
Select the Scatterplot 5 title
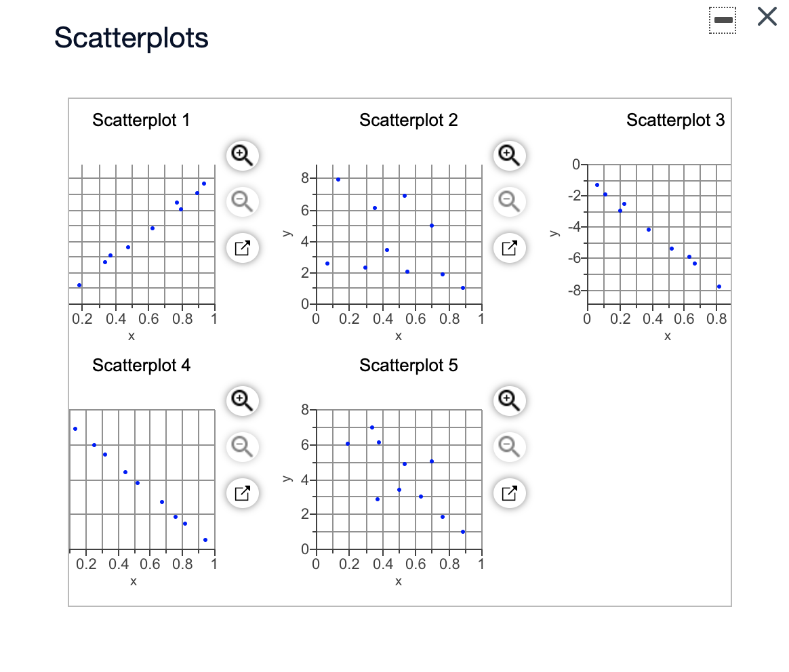point(408,366)
